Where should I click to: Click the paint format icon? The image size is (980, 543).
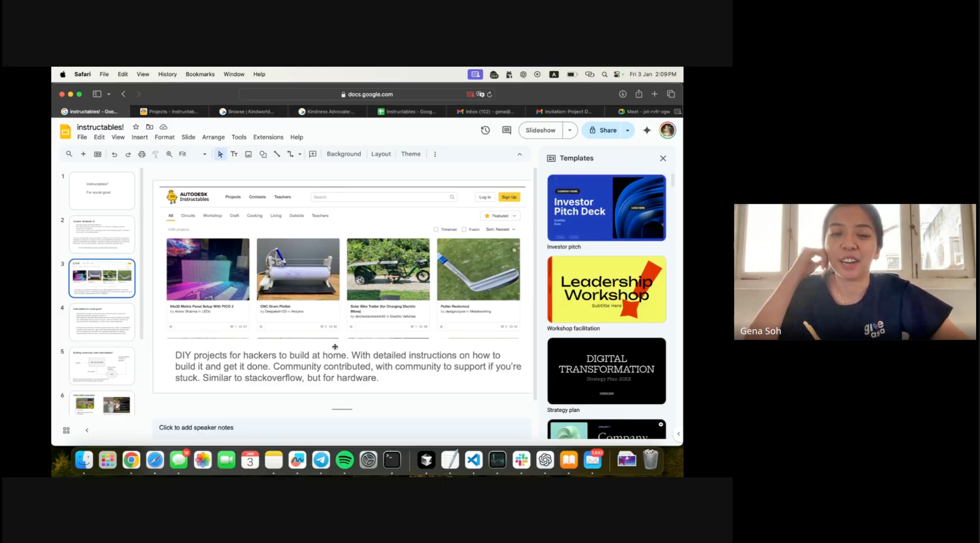(155, 154)
